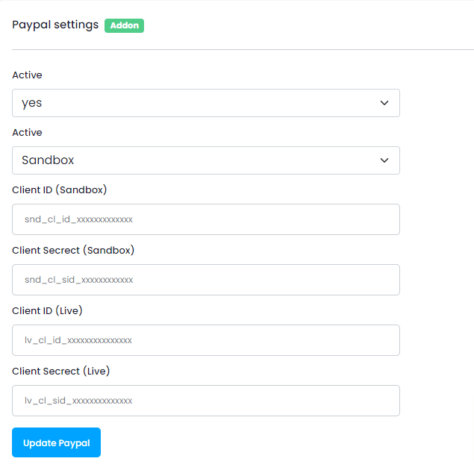This screenshot has height=476, width=474.
Task: Click the chevron arrow in the yes dropdown
Action: coord(384,103)
